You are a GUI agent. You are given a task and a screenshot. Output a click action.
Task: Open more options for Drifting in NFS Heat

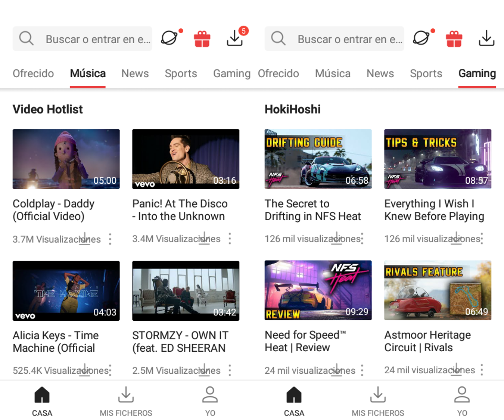click(362, 239)
